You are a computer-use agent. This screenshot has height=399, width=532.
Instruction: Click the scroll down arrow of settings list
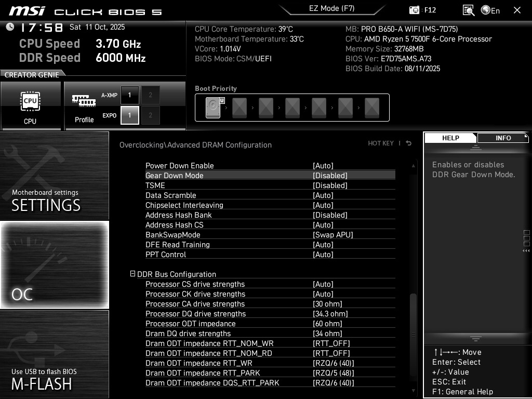[413, 391]
